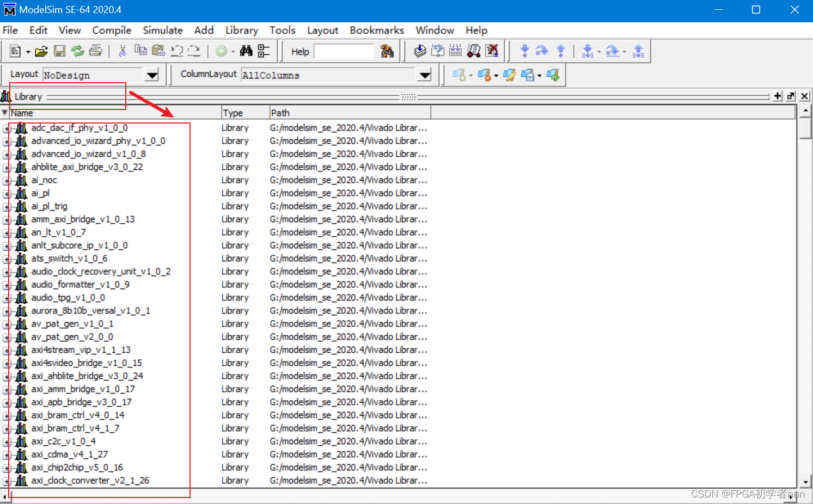Click the vertical scrollbar down arrow

[x=806, y=482]
